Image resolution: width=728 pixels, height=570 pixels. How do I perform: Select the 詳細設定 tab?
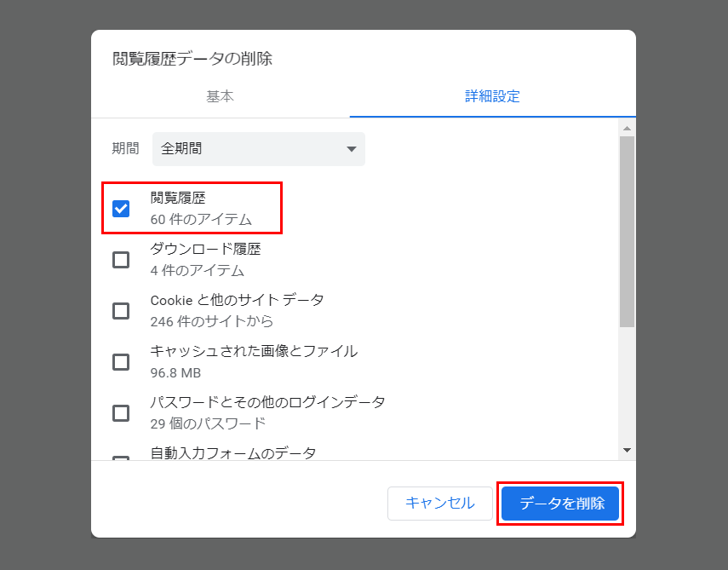click(x=493, y=96)
